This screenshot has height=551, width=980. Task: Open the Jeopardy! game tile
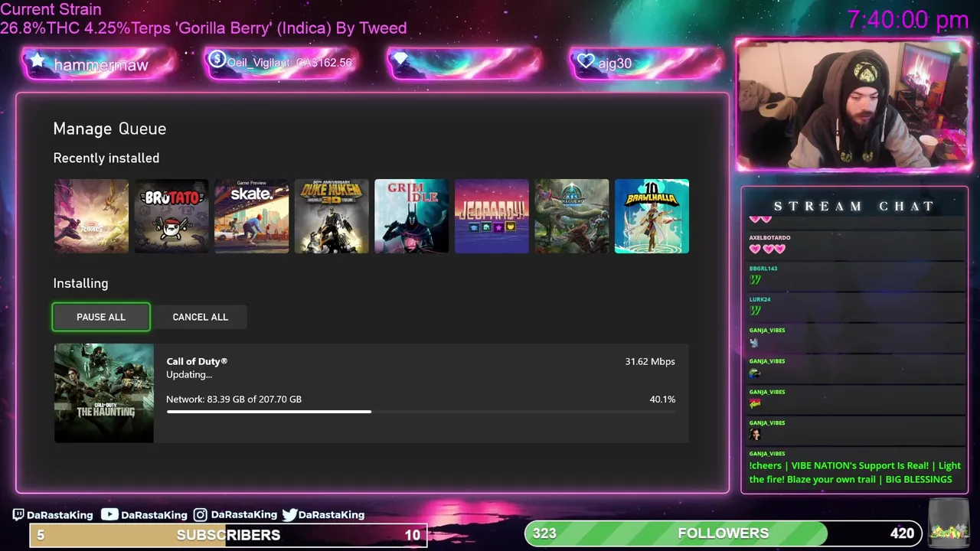click(492, 216)
